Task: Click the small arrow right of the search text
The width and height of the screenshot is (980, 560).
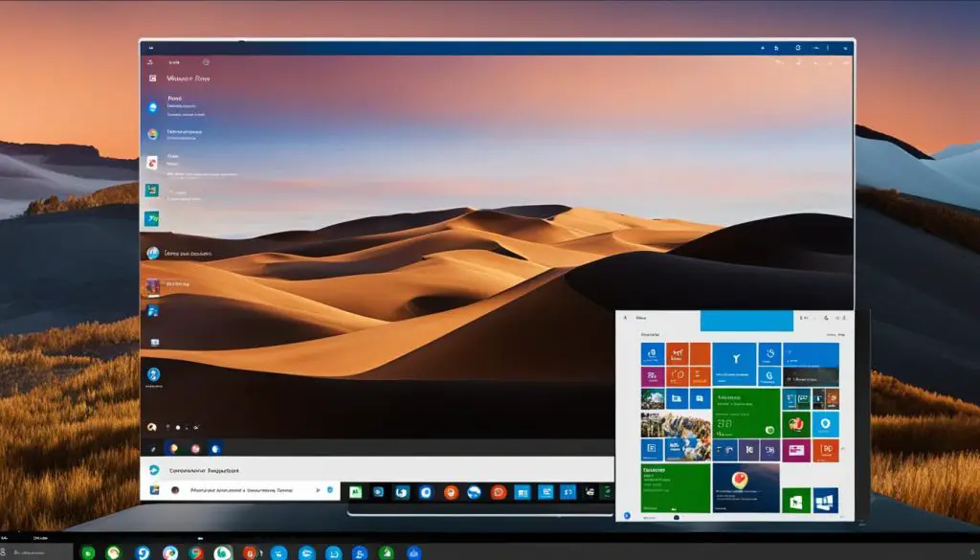Action: point(318,491)
